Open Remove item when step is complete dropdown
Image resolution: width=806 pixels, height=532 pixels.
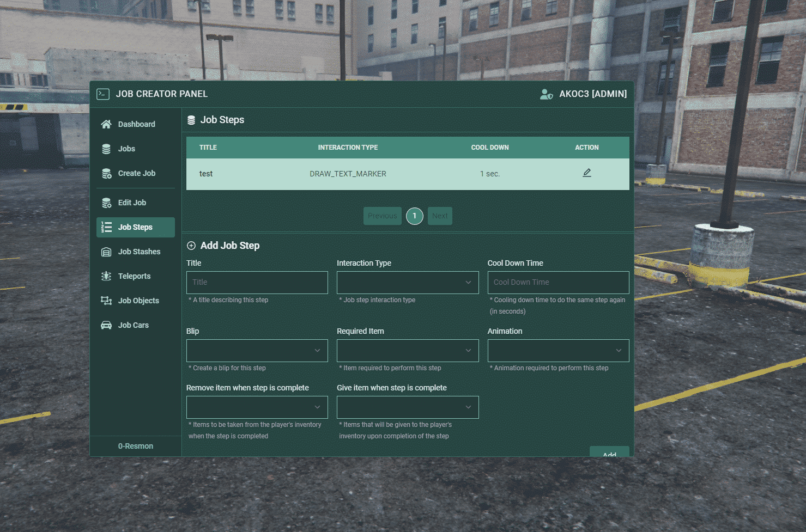pos(257,407)
